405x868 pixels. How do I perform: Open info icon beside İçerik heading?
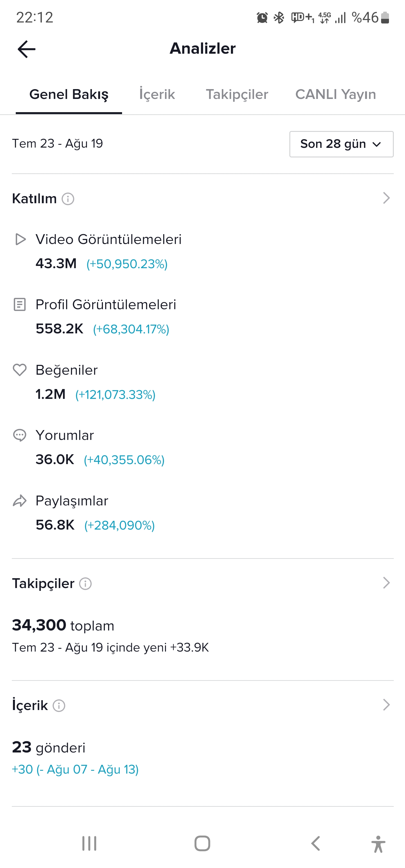pos(59,706)
